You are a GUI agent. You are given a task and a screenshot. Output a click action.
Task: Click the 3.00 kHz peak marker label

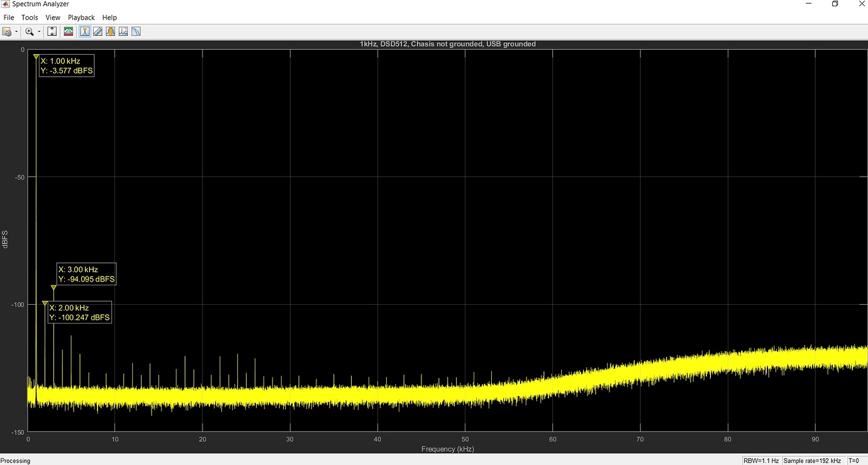pyautogui.click(x=86, y=274)
